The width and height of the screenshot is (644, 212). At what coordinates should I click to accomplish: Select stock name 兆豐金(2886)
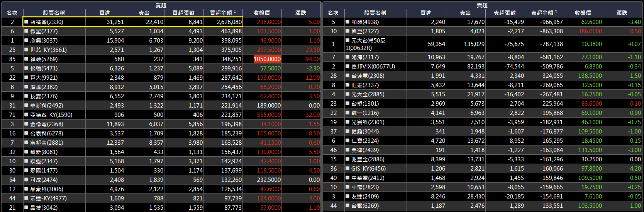click(368, 159)
